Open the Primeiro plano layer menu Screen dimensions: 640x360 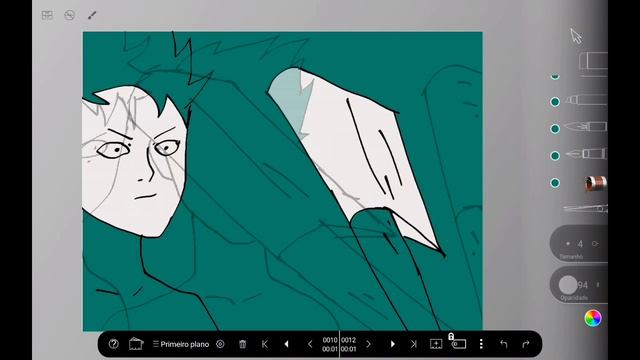[x=181, y=344]
